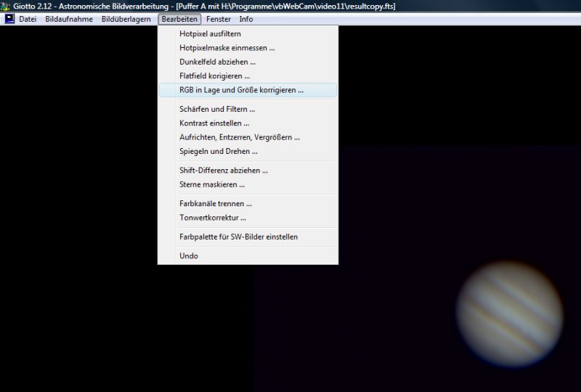The image size is (581, 392).
Task: Open Tonwertkorrektur
Action: tap(248, 218)
